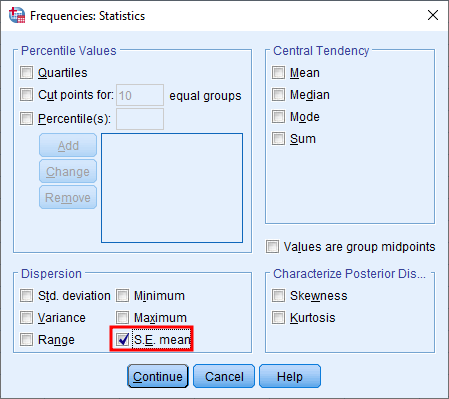Click the disabled Add button
Image resolution: width=449 pixels, height=399 pixels.
click(68, 145)
